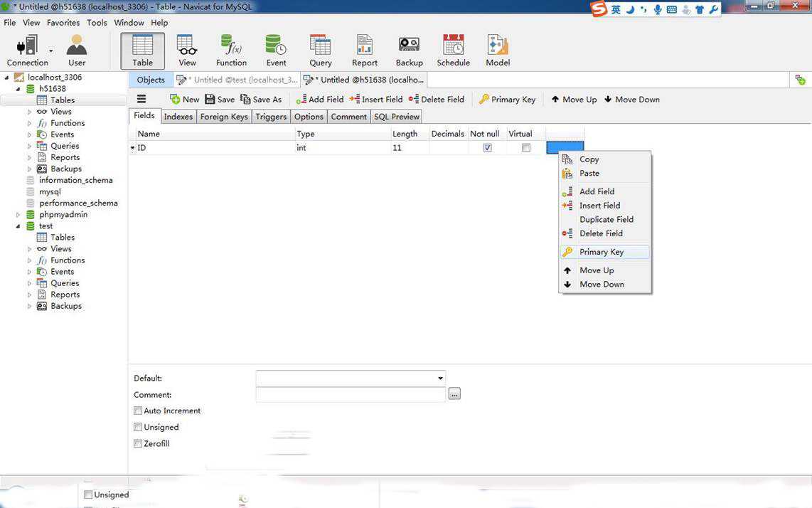Switch to the Untitled @test document tab
This screenshot has width=812, height=508.
pos(237,80)
